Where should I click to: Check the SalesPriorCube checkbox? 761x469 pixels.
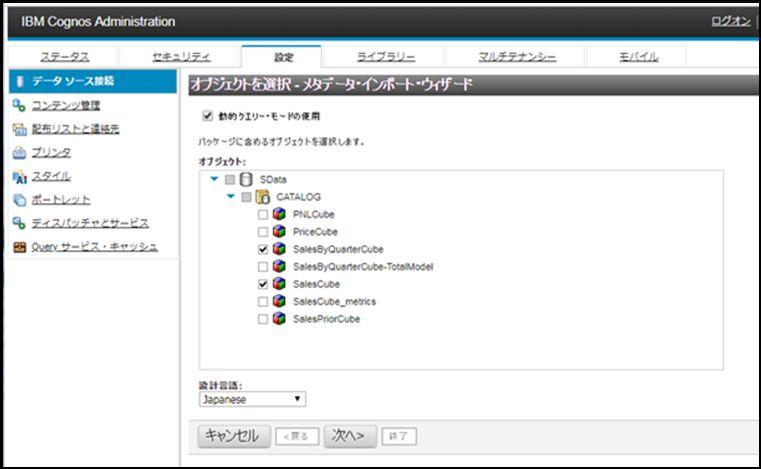click(x=263, y=319)
